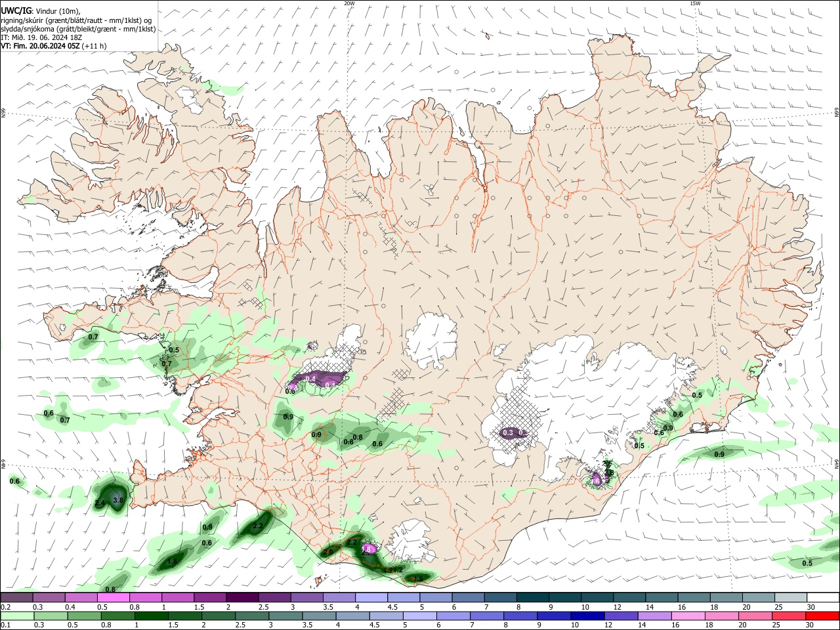Click the 'IT: Mið. 19. 06. 2024 18Z' line
The width and height of the screenshot is (840, 630).
pos(42,37)
